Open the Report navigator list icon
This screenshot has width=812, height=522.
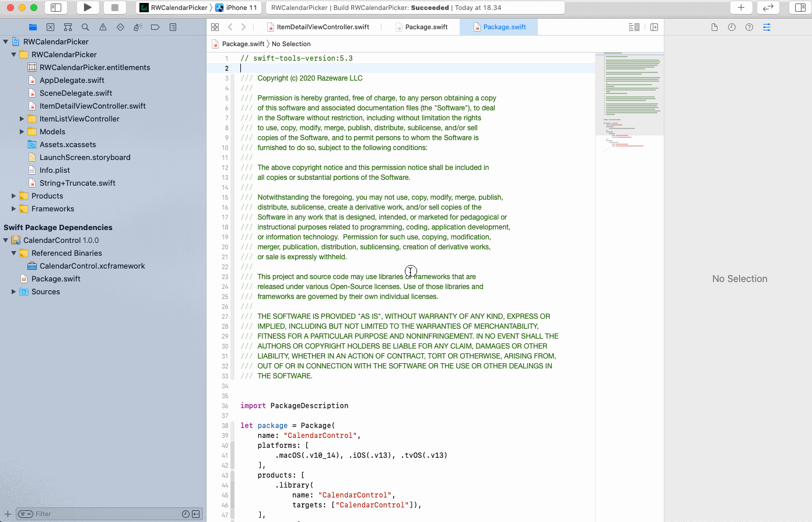(x=173, y=27)
